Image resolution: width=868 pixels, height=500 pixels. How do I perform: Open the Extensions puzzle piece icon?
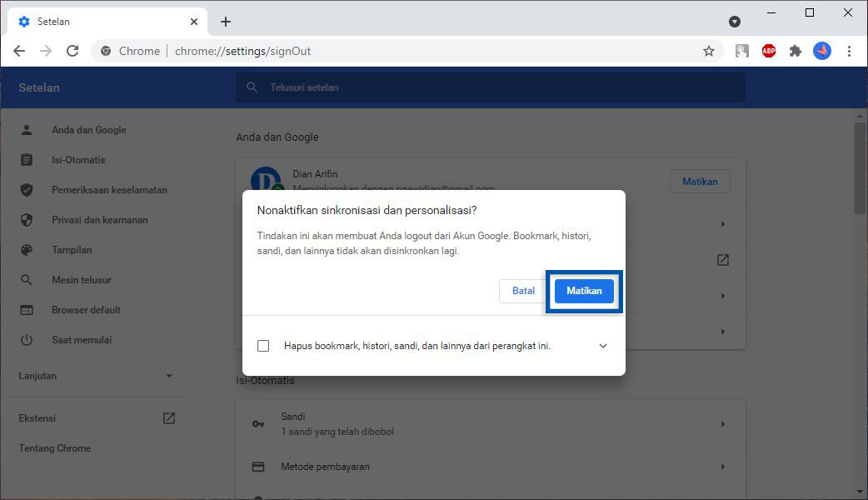tap(795, 51)
